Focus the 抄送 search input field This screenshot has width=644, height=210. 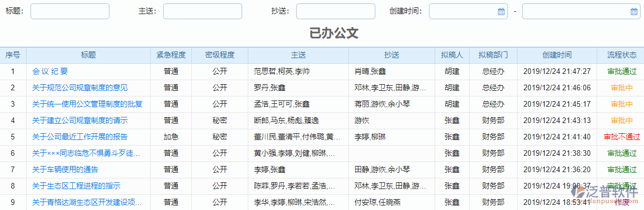[336, 11]
